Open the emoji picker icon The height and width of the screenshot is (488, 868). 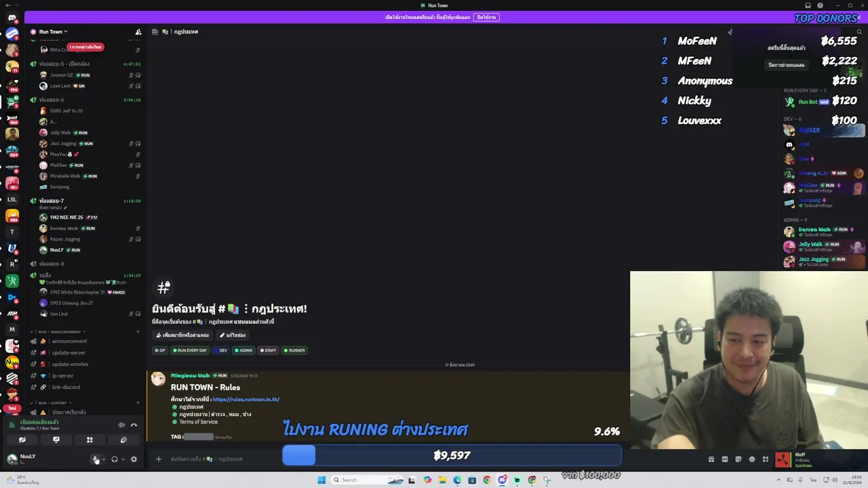[x=752, y=459]
